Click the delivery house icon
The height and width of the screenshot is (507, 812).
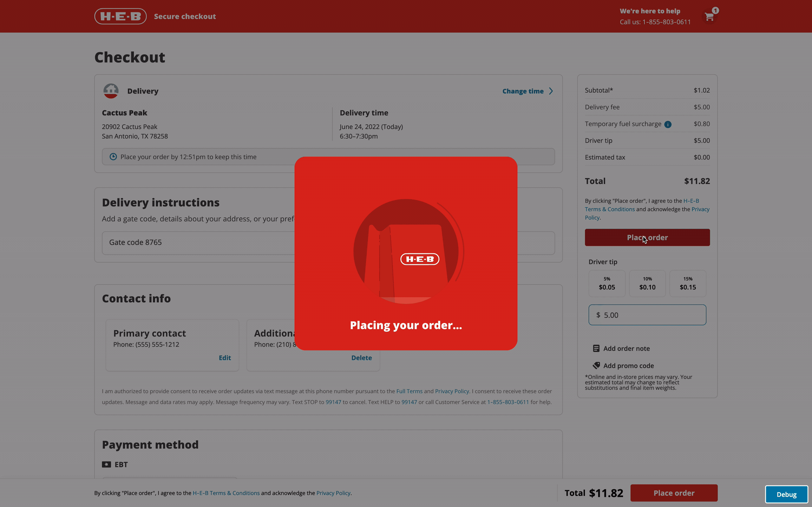click(x=111, y=91)
